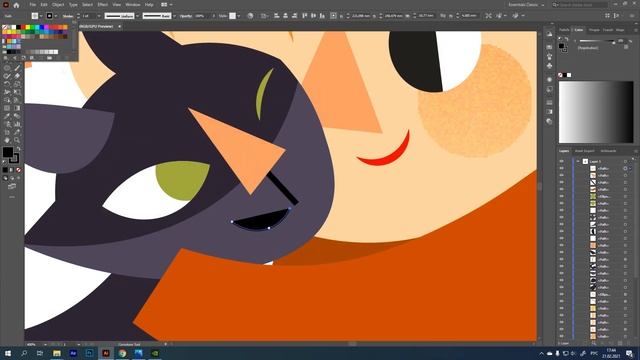Image resolution: width=640 pixels, height=360 pixels.
Task: Click the Opacity label in control bar
Action: (x=186, y=16)
